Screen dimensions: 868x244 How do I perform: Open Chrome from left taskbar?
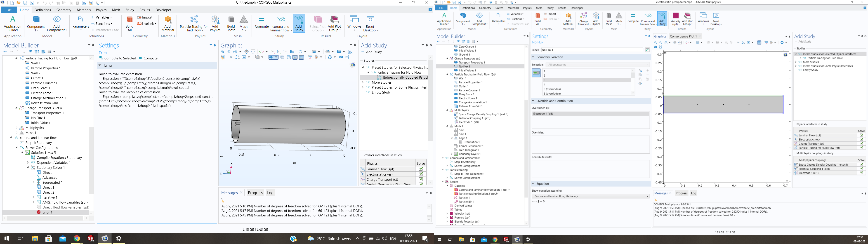[77, 239]
